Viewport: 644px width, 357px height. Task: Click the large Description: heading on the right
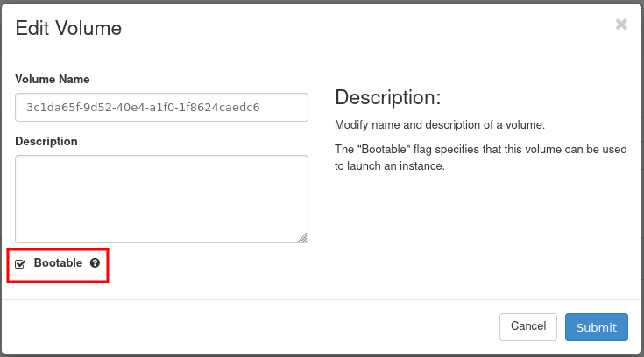[x=387, y=97]
